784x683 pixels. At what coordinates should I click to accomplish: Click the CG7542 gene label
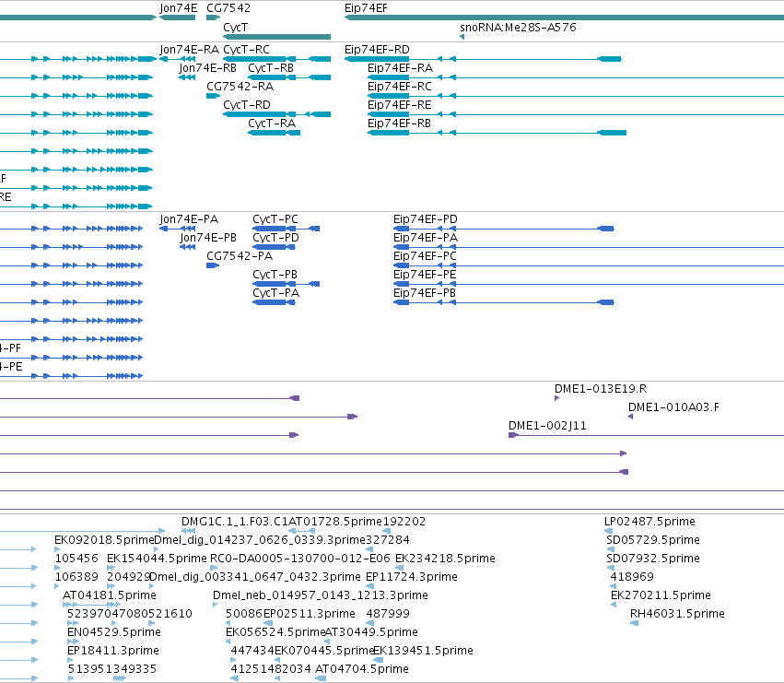click(x=228, y=8)
